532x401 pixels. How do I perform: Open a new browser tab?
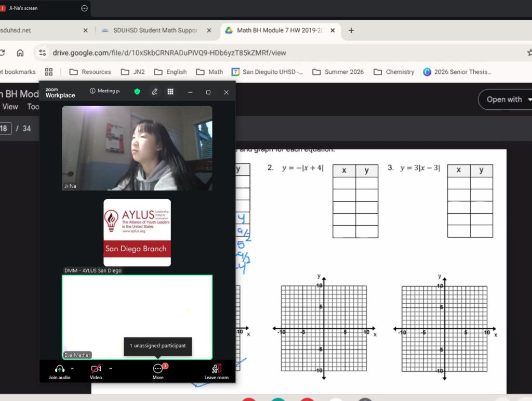click(351, 30)
